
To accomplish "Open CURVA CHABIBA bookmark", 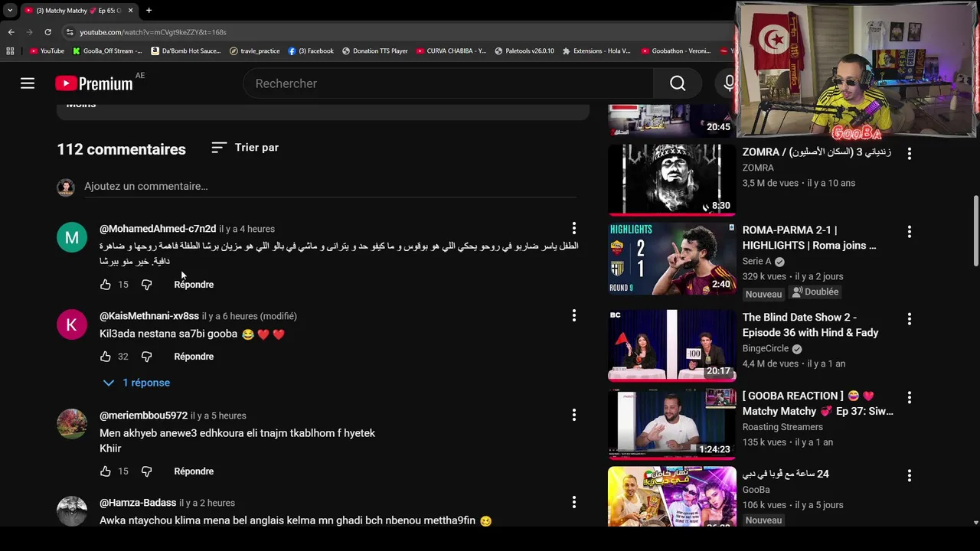I will tap(451, 51).
